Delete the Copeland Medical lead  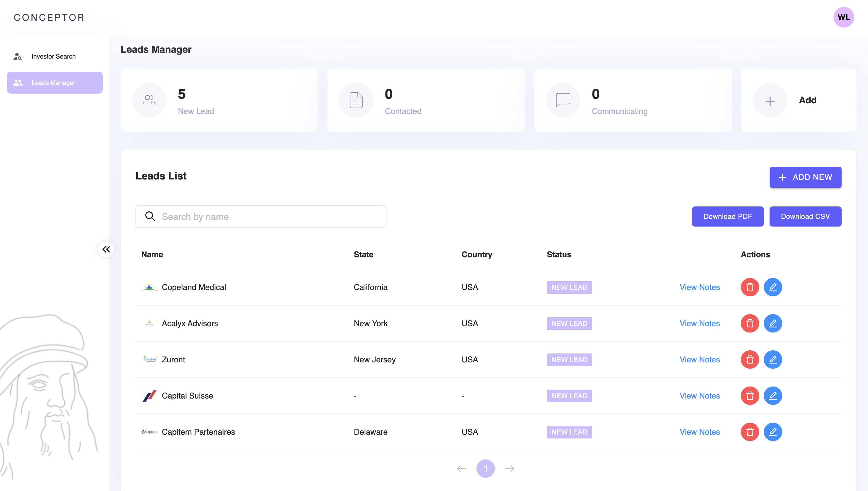[x=749, y=287]
